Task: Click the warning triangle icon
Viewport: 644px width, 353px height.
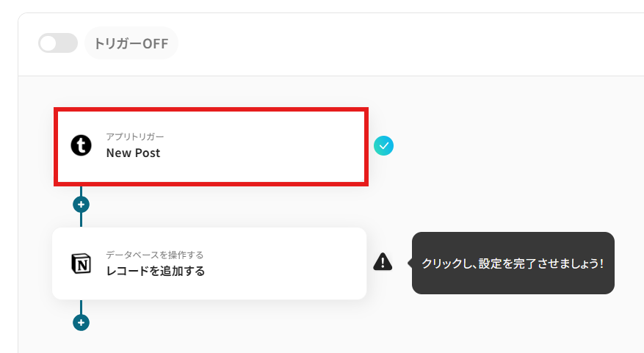Action: 383,261
